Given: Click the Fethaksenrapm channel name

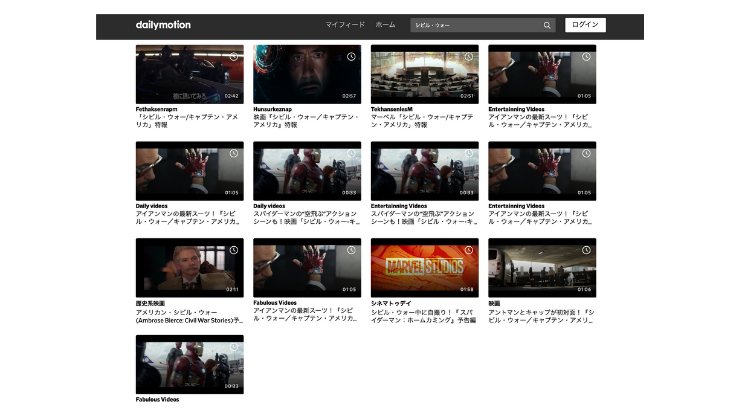Looking at the screenshot, I should point(158,109).
